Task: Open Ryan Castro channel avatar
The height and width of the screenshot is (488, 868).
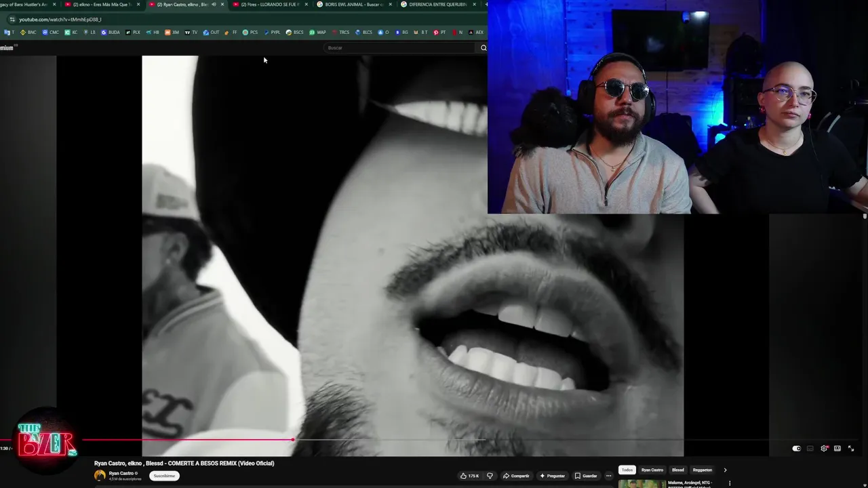Action: [100, 476]
